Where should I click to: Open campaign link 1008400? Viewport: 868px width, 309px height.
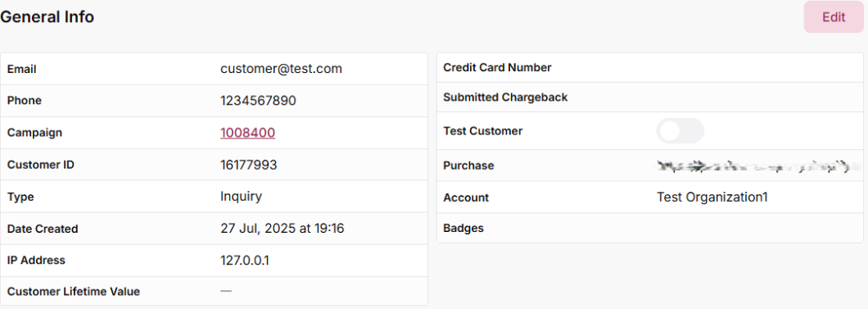(x=247, y=133)
